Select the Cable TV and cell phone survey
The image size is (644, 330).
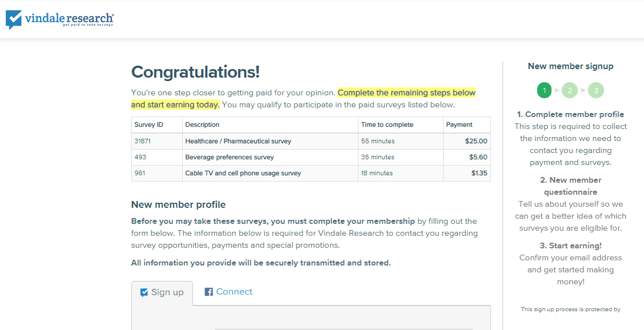pyautogui.click(x=243, y=173)
